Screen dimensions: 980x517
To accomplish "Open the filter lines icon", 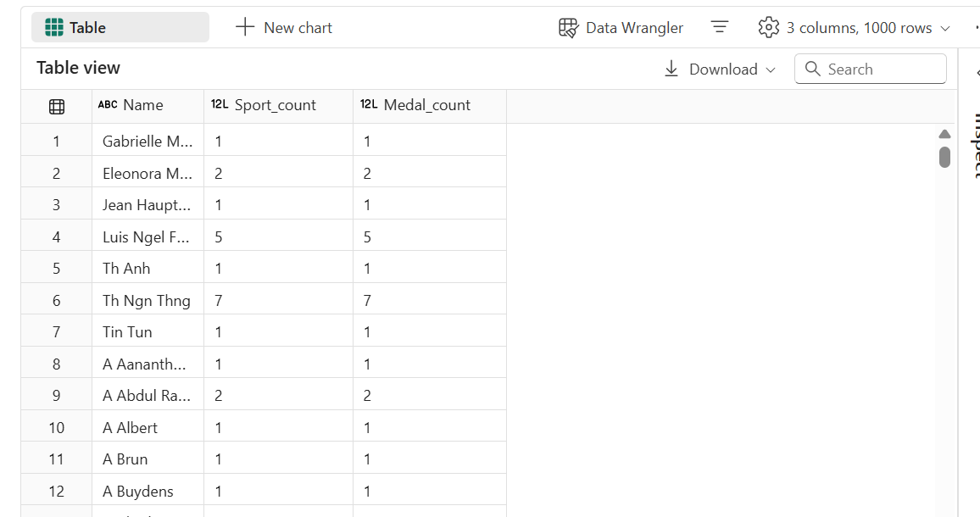I will [720, 28].
